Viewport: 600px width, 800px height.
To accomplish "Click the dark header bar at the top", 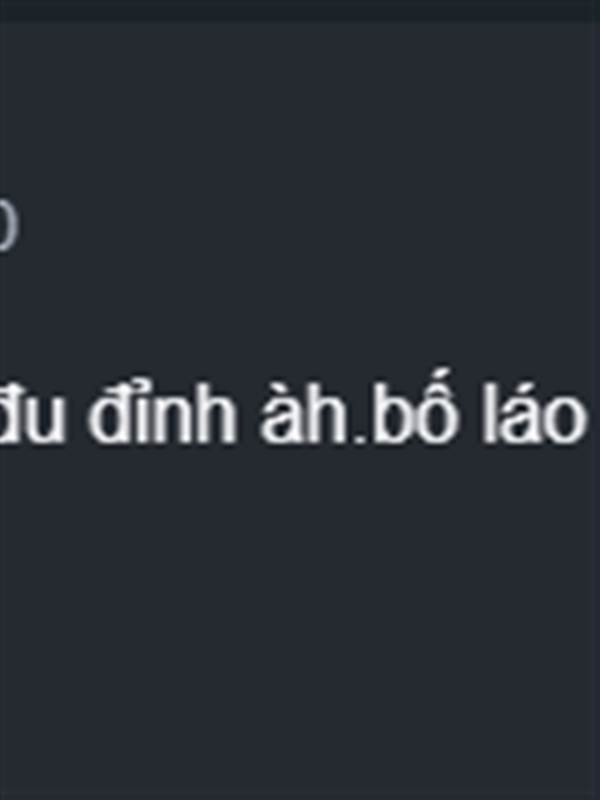I will [x=300, y=10].
